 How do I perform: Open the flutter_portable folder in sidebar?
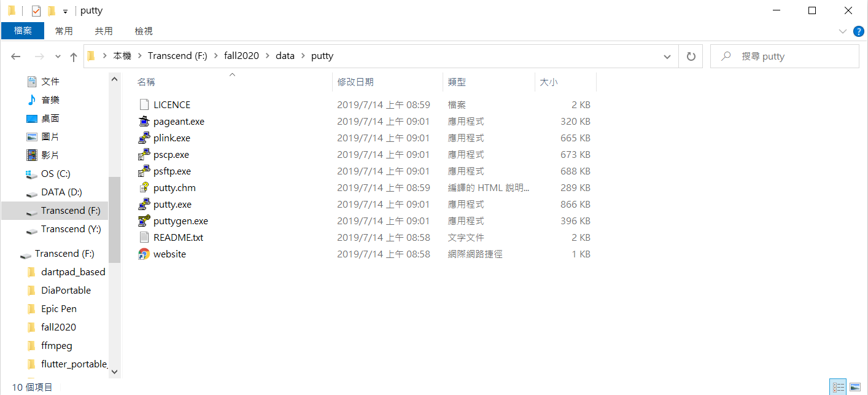point(74,364)
